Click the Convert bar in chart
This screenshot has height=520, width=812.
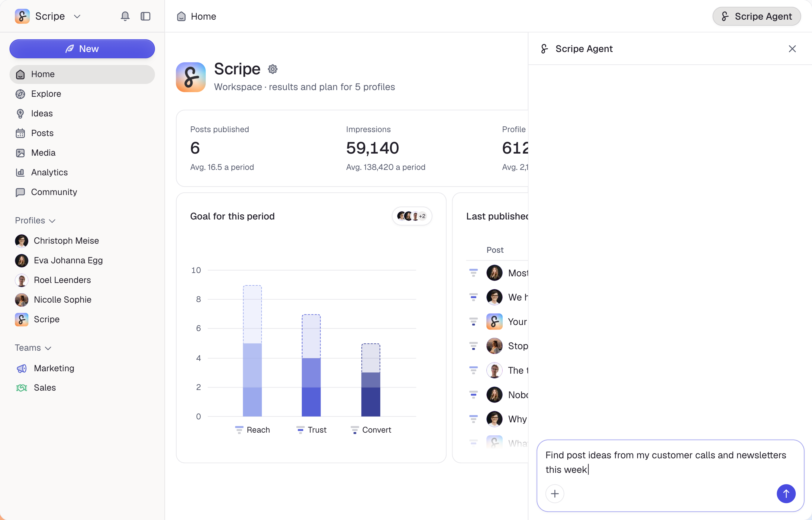371,380
